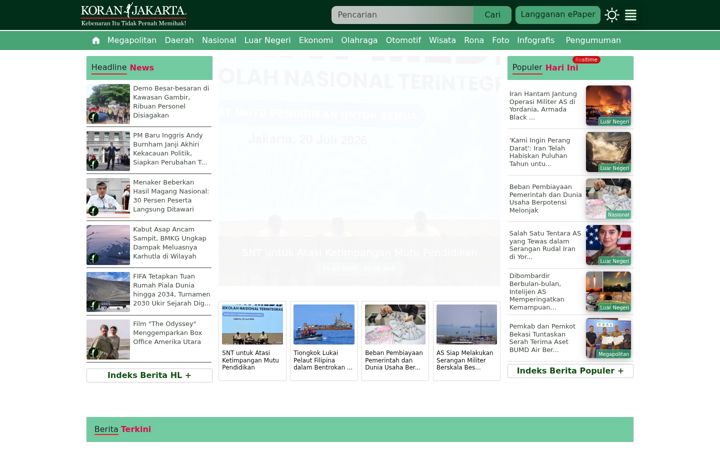Open the Wisata menu
Image resolution: width=720 pixels, height=450 pixels.
[x=442, y=40]
